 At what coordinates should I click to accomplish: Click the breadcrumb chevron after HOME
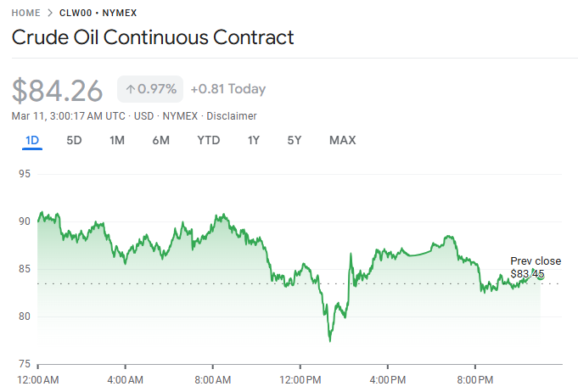click(50, 14)
